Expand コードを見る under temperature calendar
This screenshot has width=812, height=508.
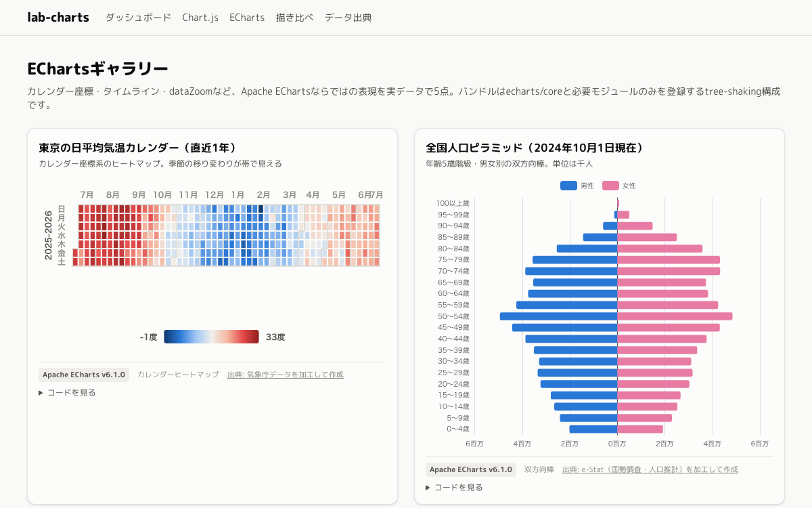pyautogui.click(x=67, y=392)
